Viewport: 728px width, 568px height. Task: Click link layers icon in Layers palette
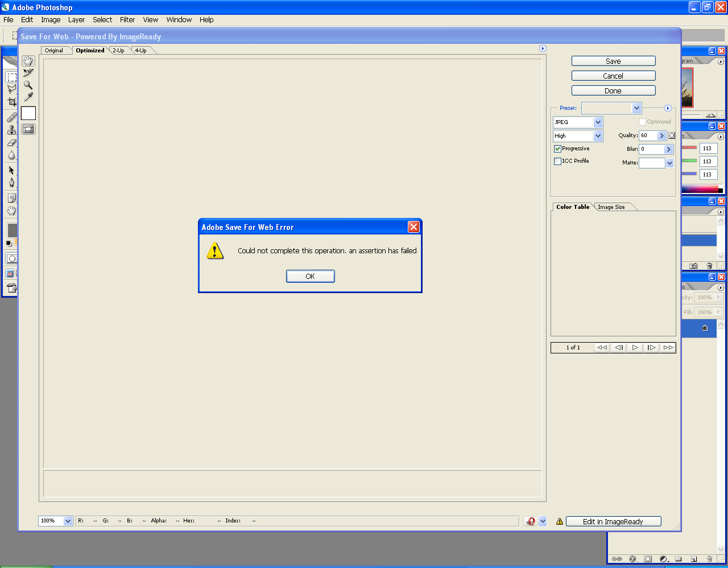[x=617, y=559]
